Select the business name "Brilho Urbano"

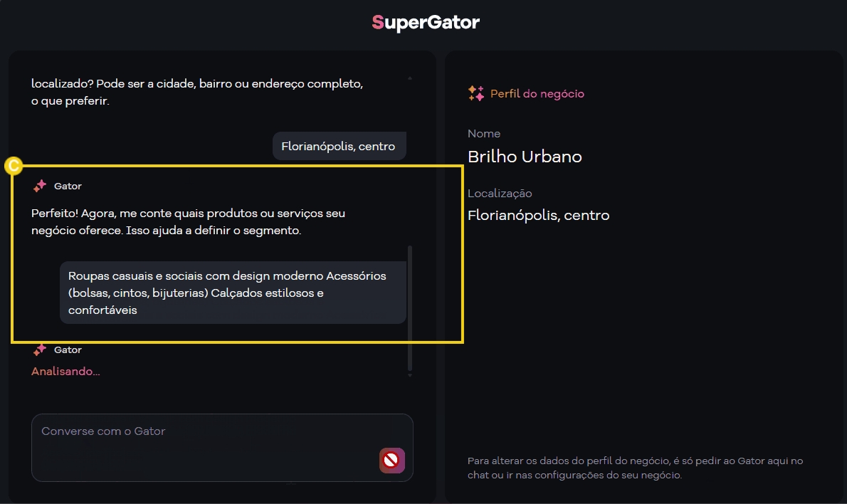(x=525, y=157)
